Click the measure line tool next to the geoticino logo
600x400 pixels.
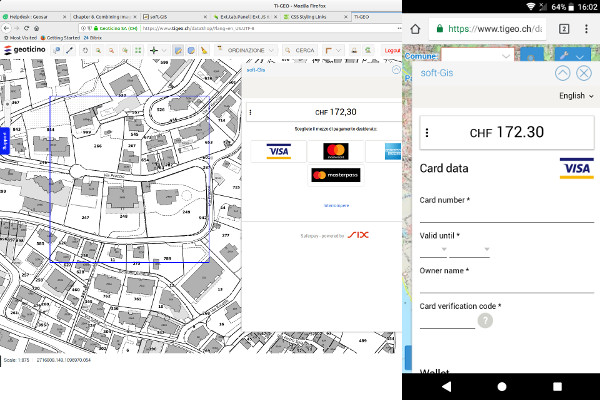70,50
